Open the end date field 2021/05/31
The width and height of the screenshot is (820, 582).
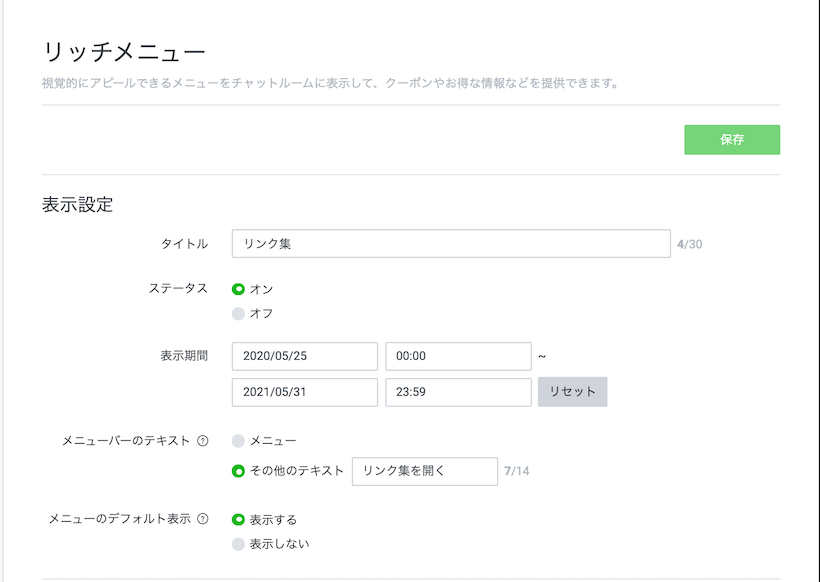[x=305, y=392]
